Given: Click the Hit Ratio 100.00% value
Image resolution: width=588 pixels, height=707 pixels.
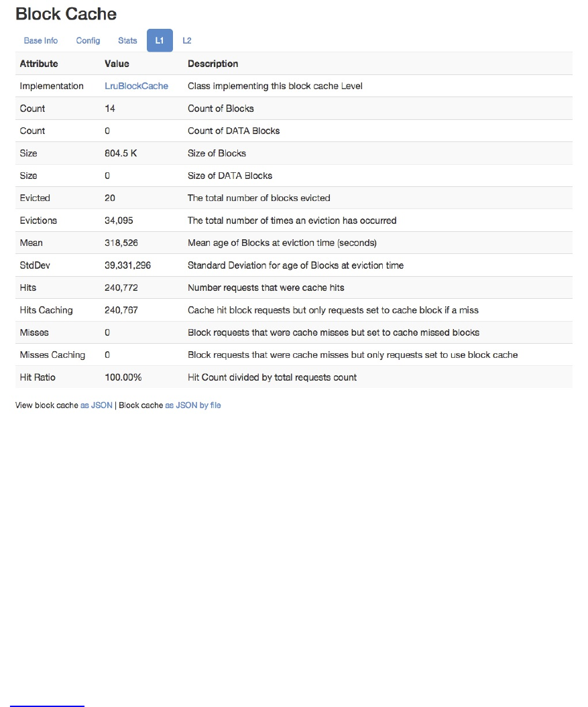Looking at the screenshot, I should click(123, 377).
